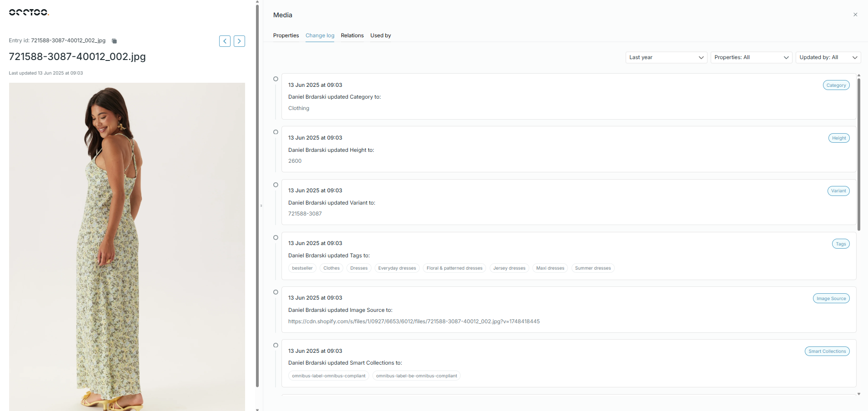Close the Media panel
Image resolution: width=868 pixels, height=411 pixels.
(855, 15)
